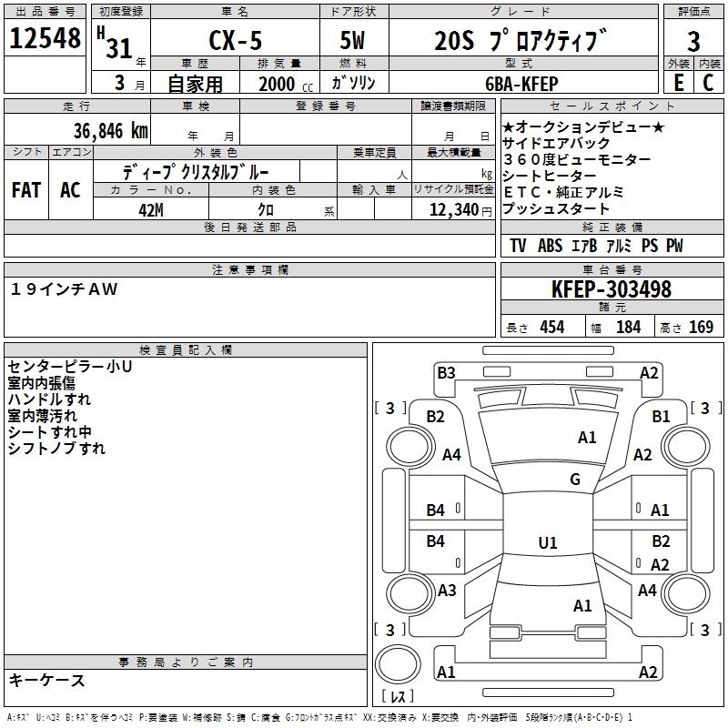Click the B3 damage mark on diagram

(446, 373)
